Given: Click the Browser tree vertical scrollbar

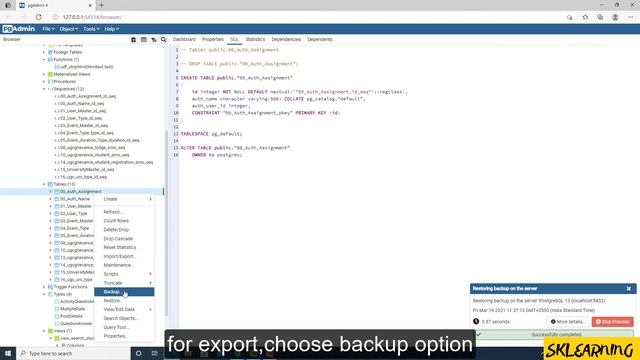Looking at the screenshot, I should (166, 222).
